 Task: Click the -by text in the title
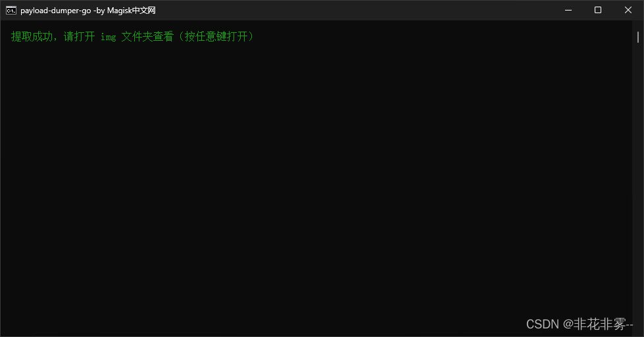pos(99,11)
